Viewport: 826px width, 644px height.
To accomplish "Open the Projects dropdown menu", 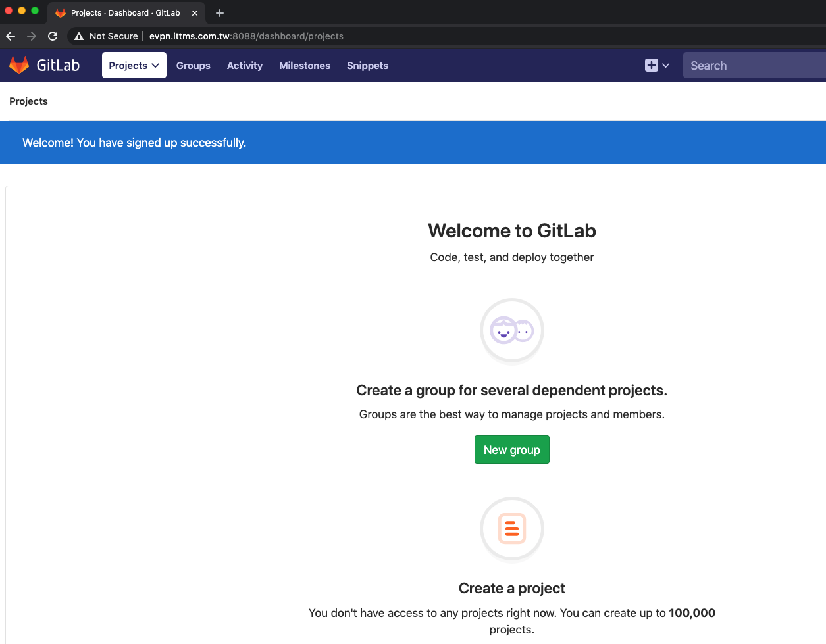I will click(134, 66).
